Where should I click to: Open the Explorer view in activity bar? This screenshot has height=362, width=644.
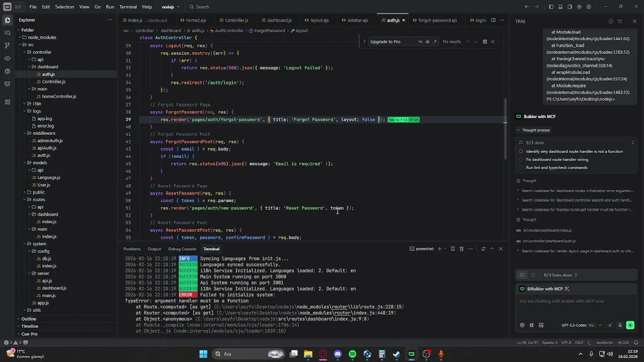[7, 20]
